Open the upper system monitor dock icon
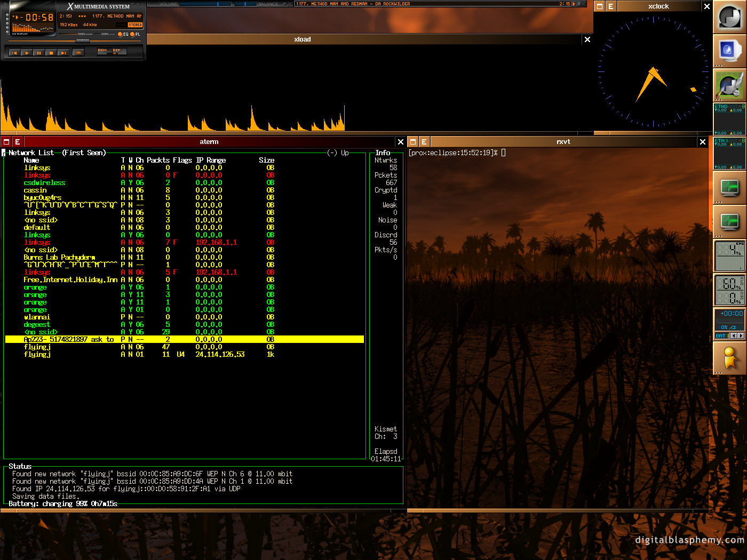This screenshot has width=747, height=560. (x=730, y=188)
